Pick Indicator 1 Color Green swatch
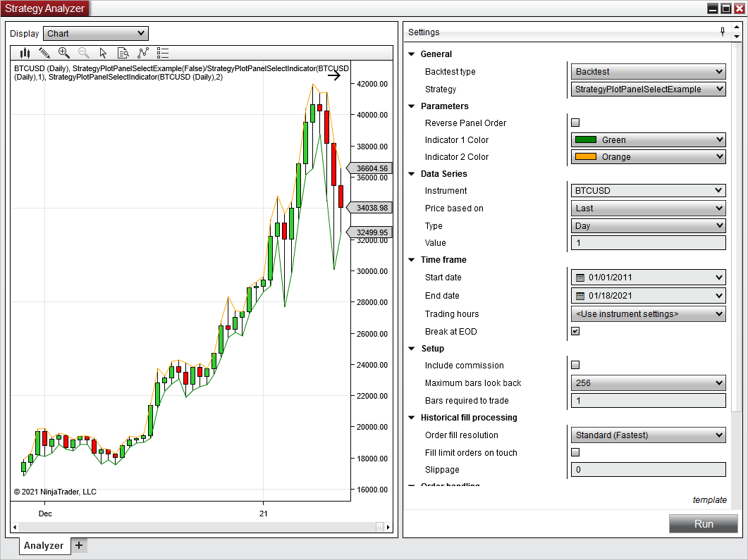 [586, 139]
